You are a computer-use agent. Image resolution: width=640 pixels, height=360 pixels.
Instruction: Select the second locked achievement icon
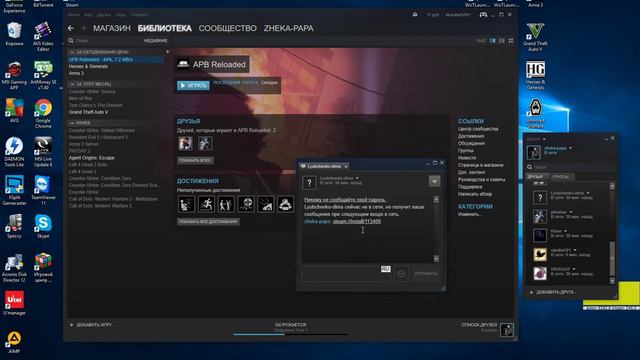206,204
